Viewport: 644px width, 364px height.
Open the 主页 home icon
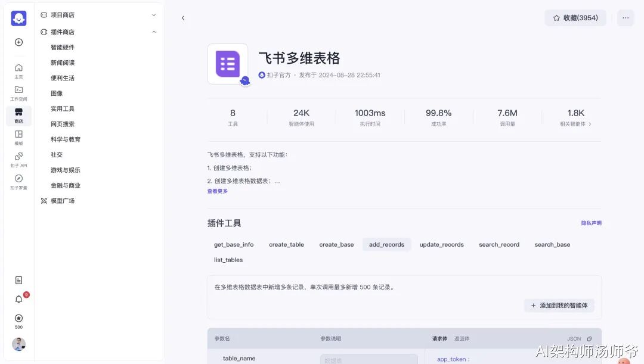(x=18, y=71)
